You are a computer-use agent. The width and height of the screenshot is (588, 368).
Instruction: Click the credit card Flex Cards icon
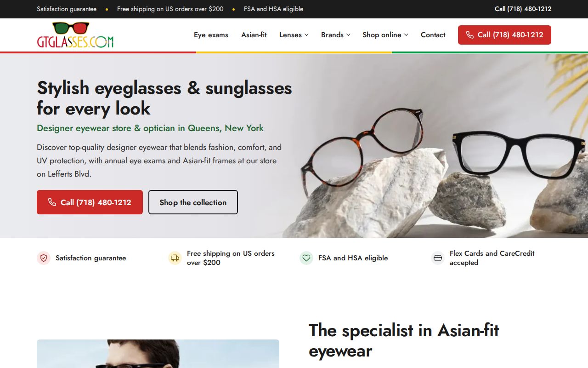[438, 258]
